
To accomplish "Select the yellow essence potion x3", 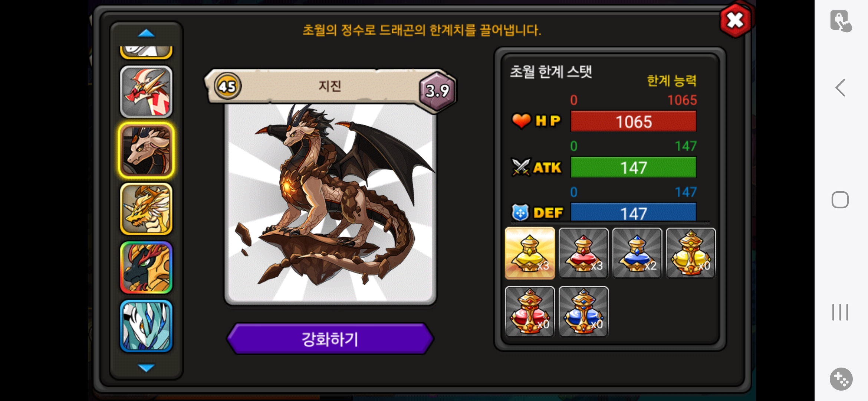I will [530, 253].
